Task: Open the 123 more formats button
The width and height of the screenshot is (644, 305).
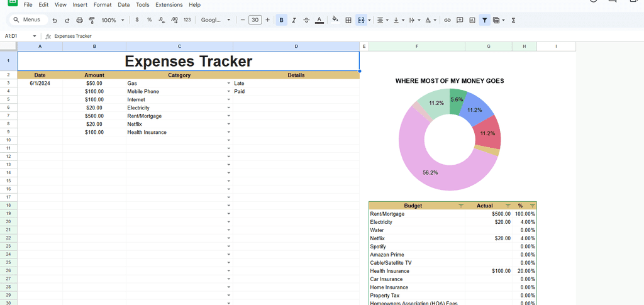Action: pyautogui.click(x=187, y=19)
